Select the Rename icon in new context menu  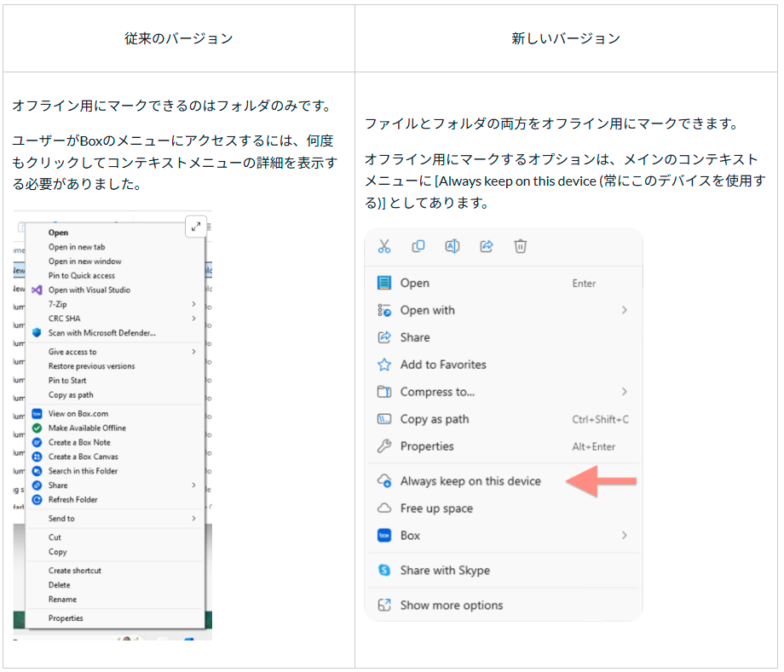pos(452,246)
